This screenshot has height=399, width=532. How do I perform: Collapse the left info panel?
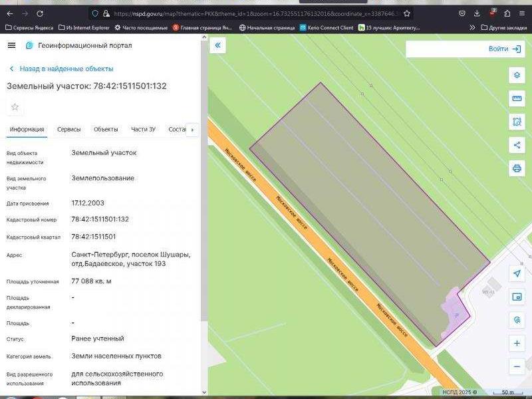[x=217, y=45]
